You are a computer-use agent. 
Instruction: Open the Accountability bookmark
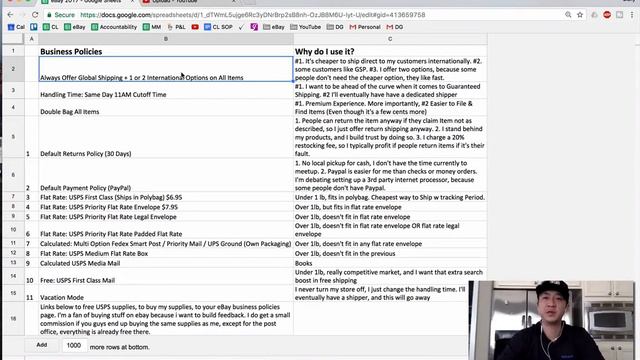(114, 27)
